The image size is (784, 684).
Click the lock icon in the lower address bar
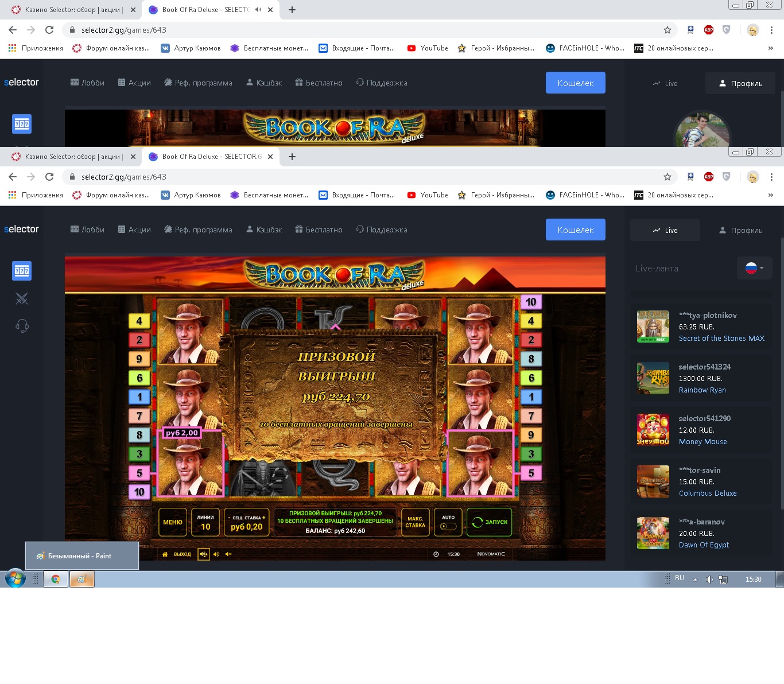pos(72,177)
